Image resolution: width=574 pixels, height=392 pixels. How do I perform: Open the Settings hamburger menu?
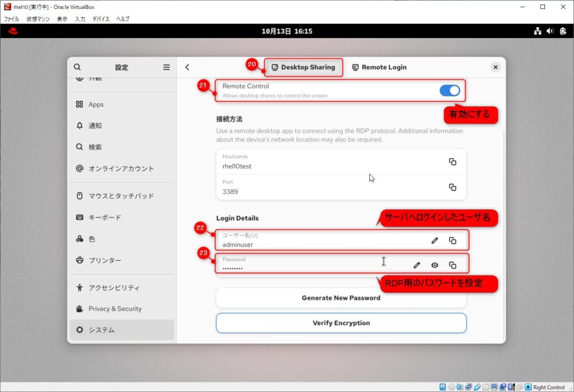[166, 67]
